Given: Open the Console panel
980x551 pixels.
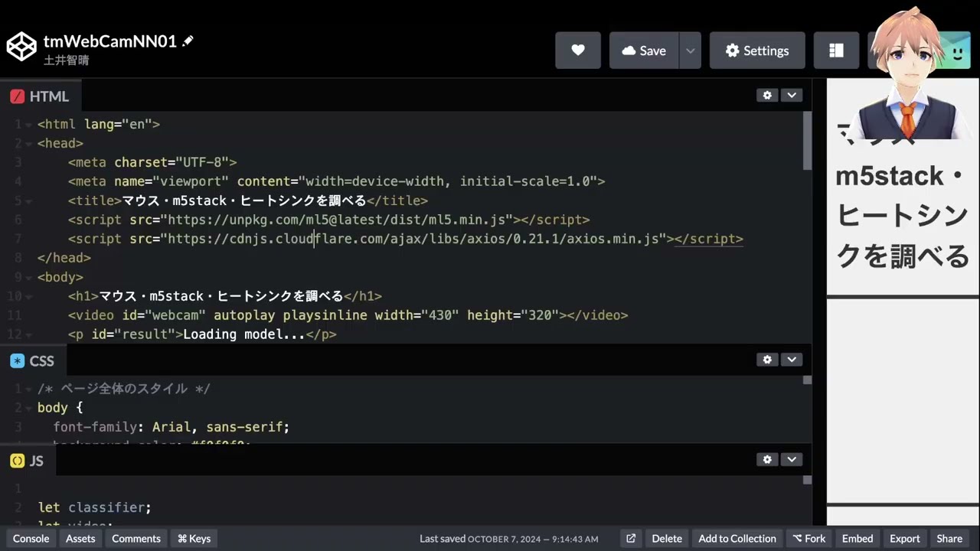Looking at the screenshot, I should click(x=31, y=539).
